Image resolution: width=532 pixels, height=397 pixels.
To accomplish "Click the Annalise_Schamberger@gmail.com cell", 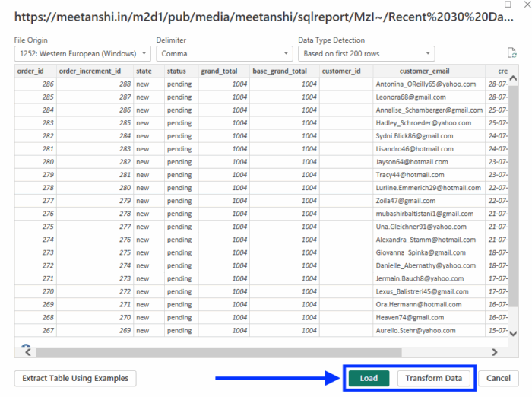I will pyautogui.click(x=429, y=110).
